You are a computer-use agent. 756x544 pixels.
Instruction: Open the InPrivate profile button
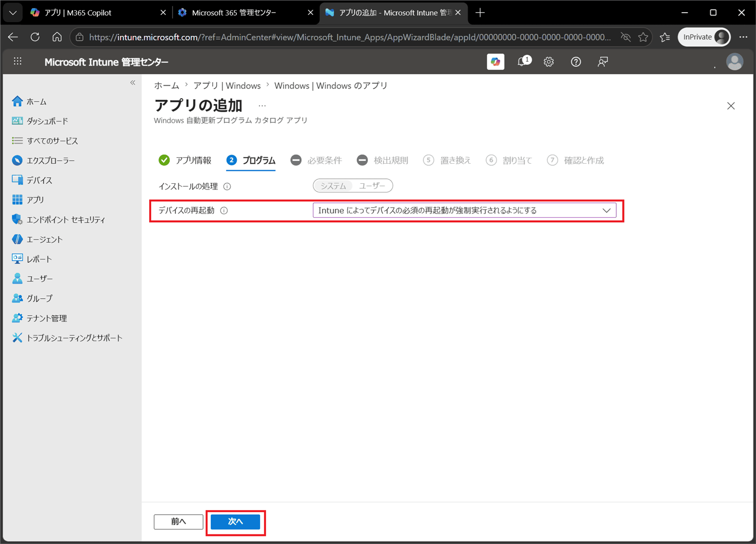coord(704,37)
